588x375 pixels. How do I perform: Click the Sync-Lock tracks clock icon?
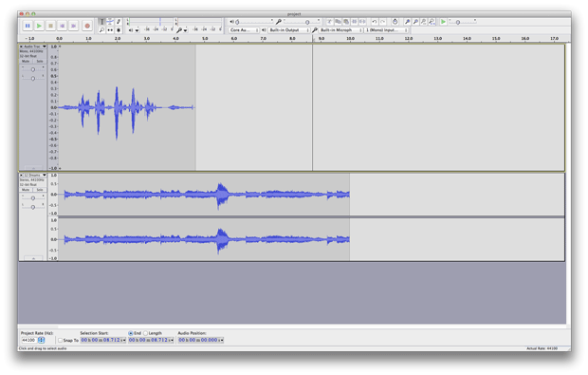395,22
